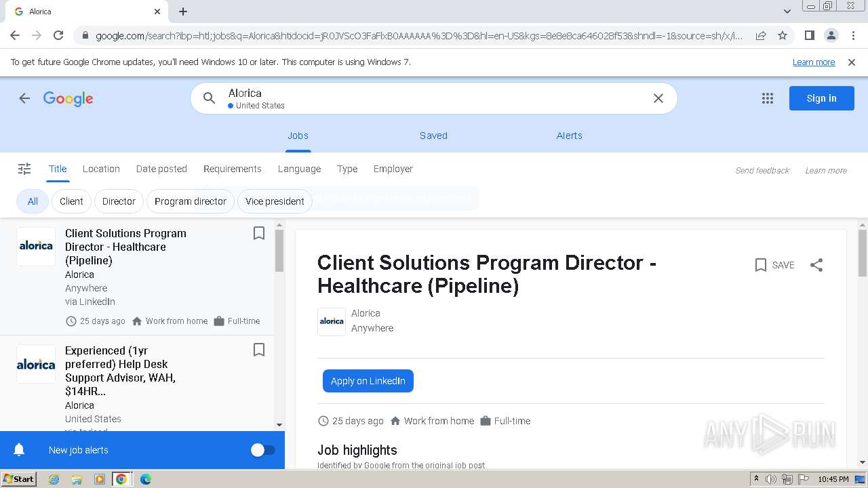This screenshot has height=488, width=868.
Task: Go back with Chrome's back arrow
Action: 15,35
